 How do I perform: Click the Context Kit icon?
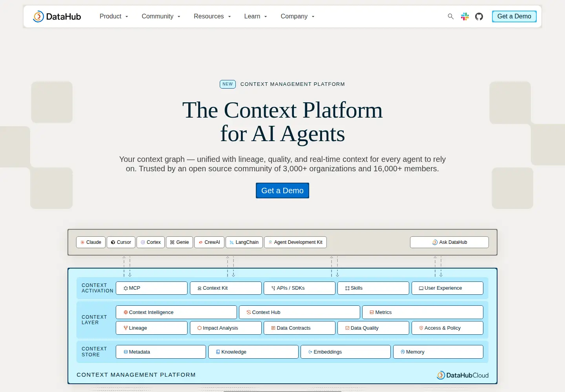click(199, 288)
